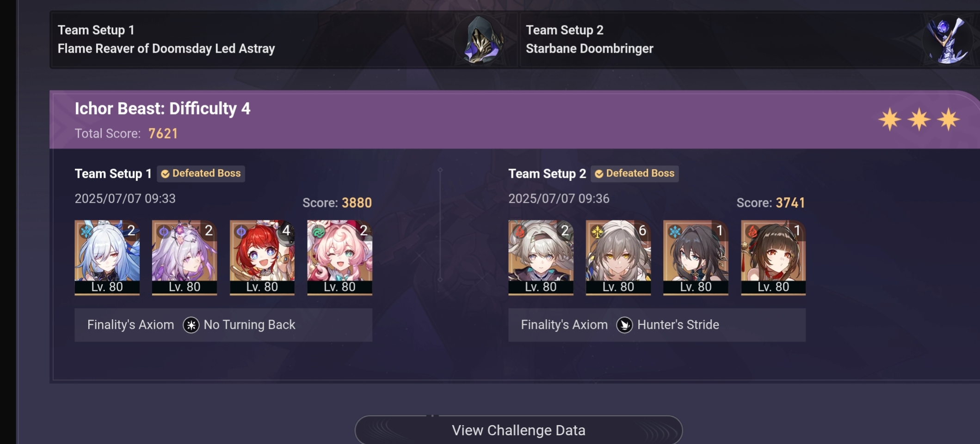This screenshot has width=980, height=444.
Task: Select the purple-haired quantum character portrait
Action: point(185,257)
